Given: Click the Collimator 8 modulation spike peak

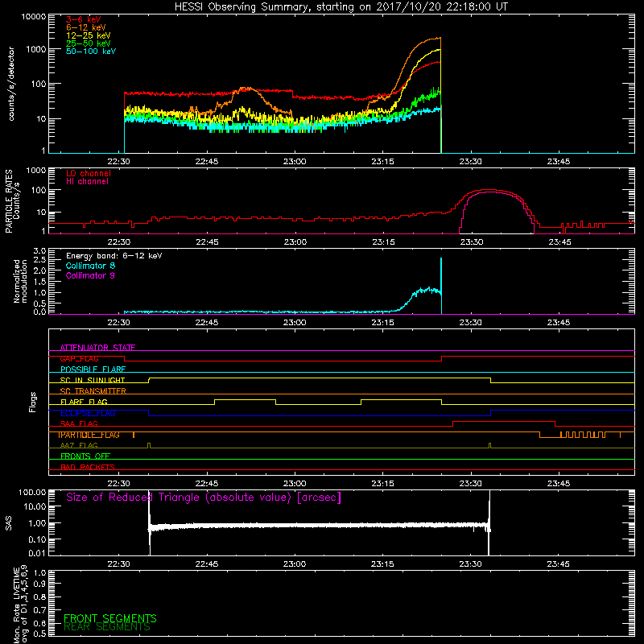Looking at the screenshot, I should point(441,258).
